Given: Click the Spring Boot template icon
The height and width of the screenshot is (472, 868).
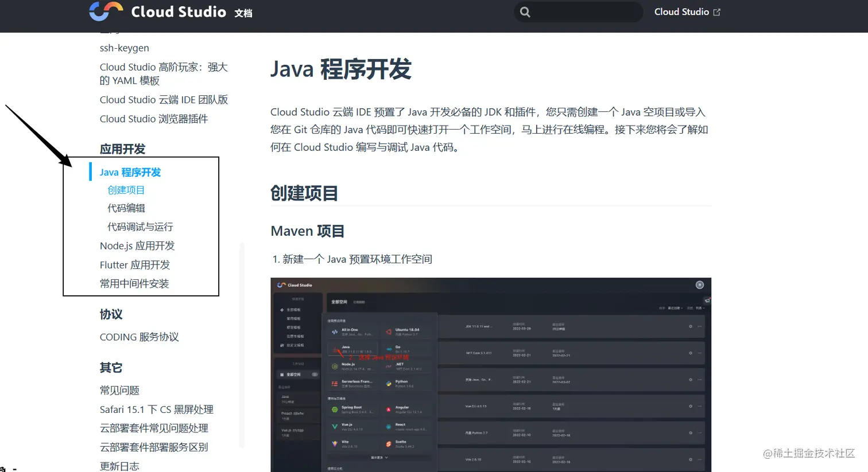Looking at the screenshot, I should coord(335,409).
